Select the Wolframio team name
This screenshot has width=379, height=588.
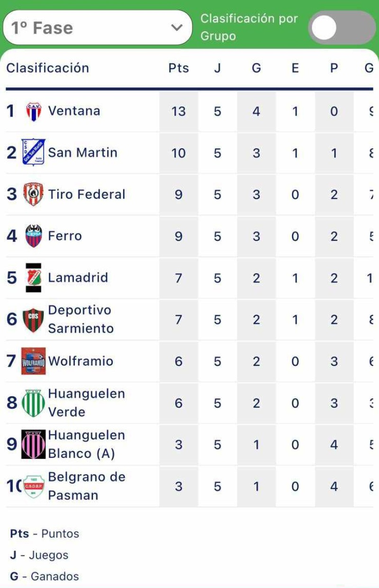(x=81, y=361)
